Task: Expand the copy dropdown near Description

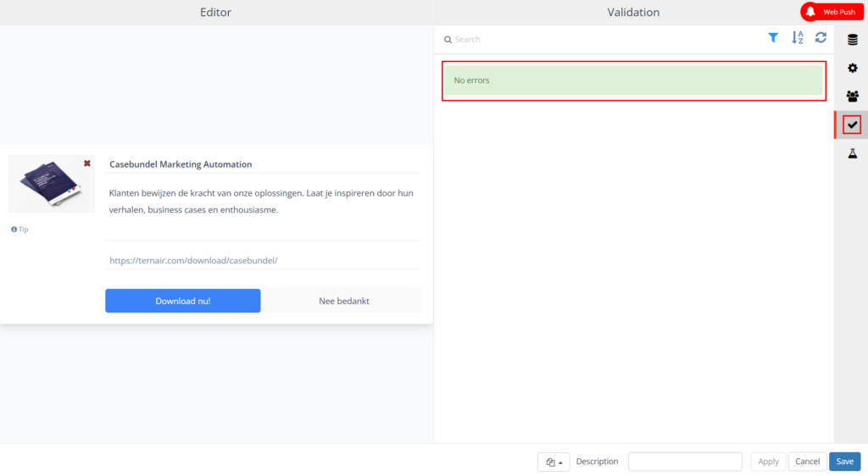Action: (x=554, y=462)
